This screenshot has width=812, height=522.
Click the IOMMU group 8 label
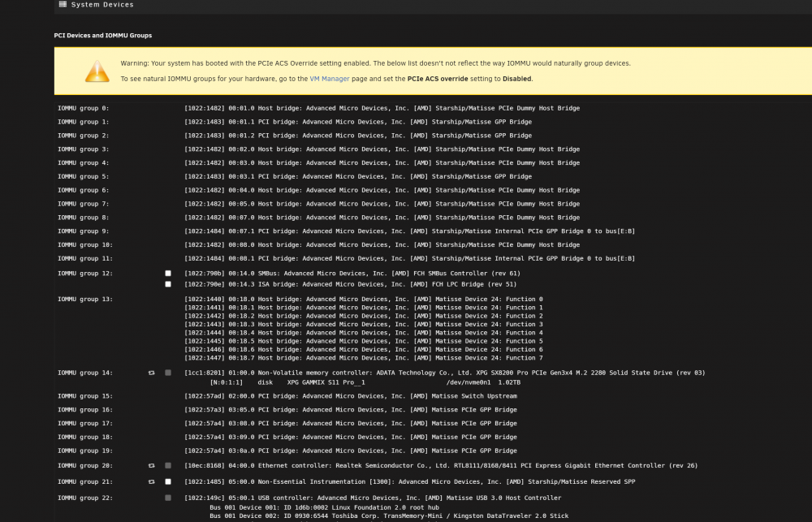pos(84,218)
